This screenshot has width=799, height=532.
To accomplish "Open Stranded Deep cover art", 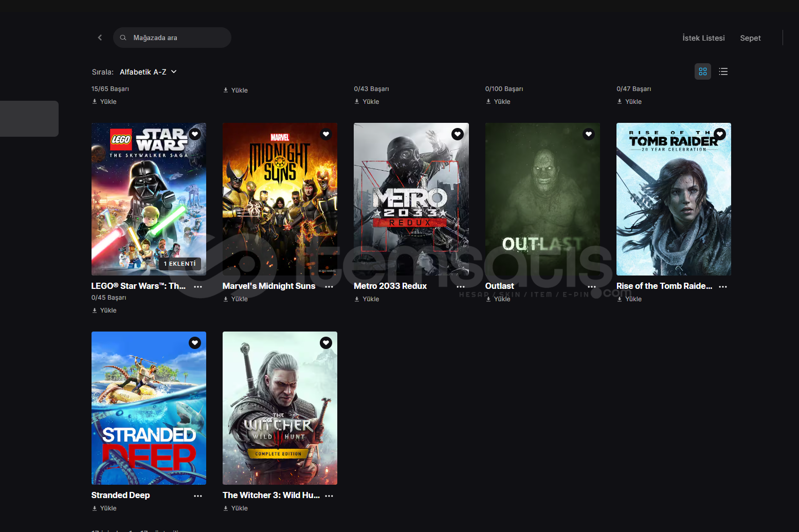I will pyautogui.click(x=149, y=408).
